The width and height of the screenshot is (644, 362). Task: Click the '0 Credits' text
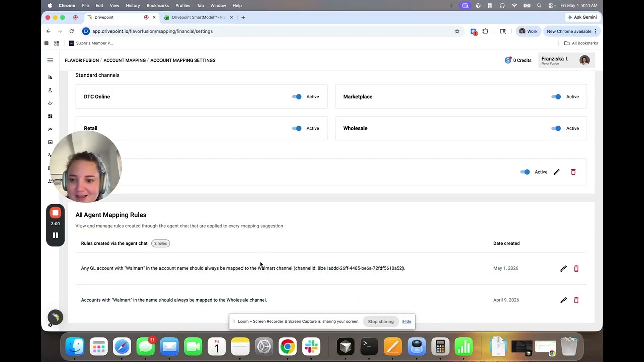pos(522,60)
